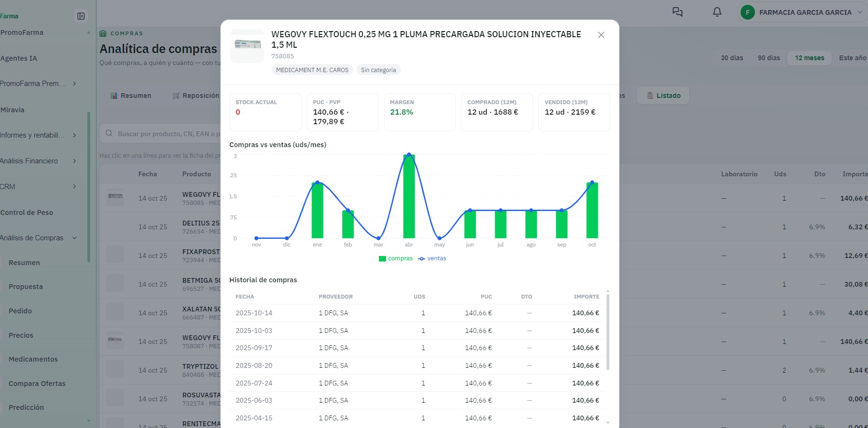The width and height of the screenshot is (868, 428).
Task: Click the sidebar vertical scrollbar
Action: 89,186
